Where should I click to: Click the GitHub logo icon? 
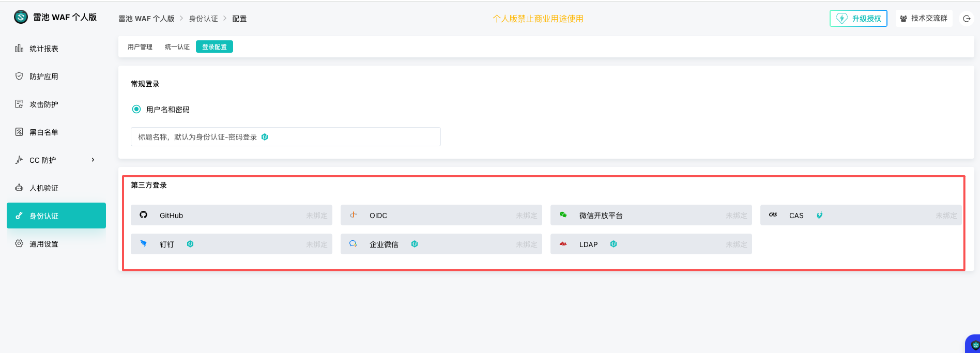pyautogui.click(x=144, y=215)
